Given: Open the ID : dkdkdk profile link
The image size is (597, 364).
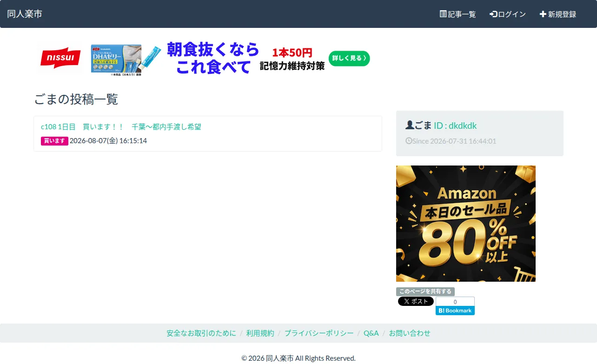Looking at the screenshot, I should (x=455, y=126).
